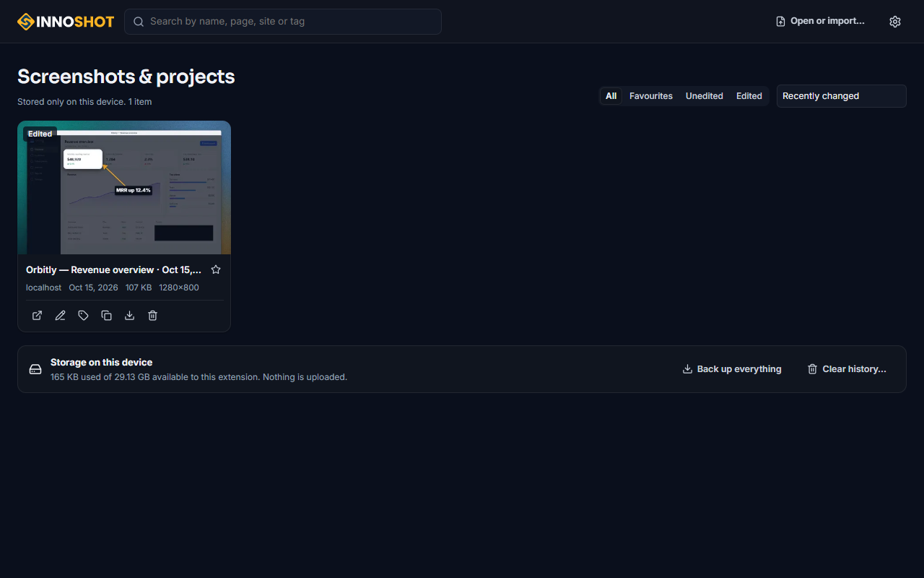Image resolution: width=924 pixels, height=578 pixels.
Task: Click the Innoshot logo
Action: [x=66, y=22]
